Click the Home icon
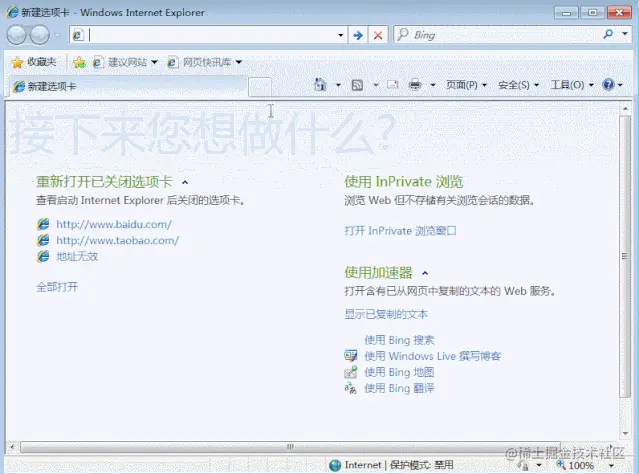The height and width of the screenshot is (474, 639). (320, 84)
